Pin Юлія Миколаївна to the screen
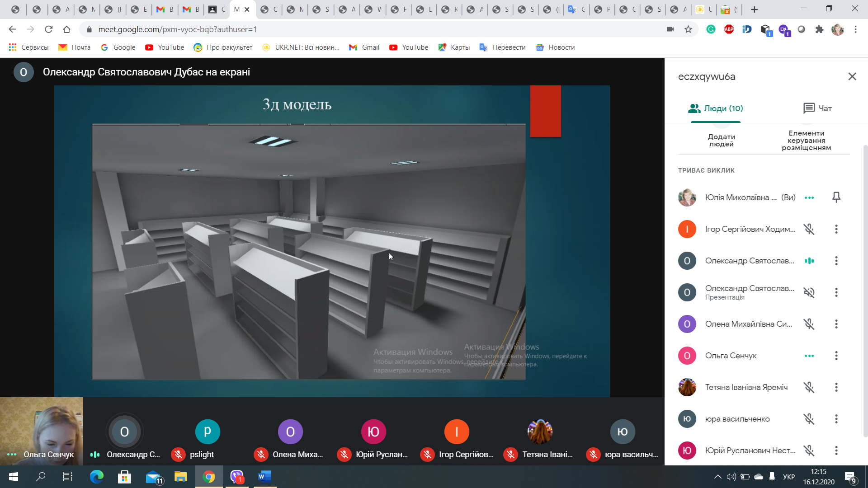 (836, 197)
